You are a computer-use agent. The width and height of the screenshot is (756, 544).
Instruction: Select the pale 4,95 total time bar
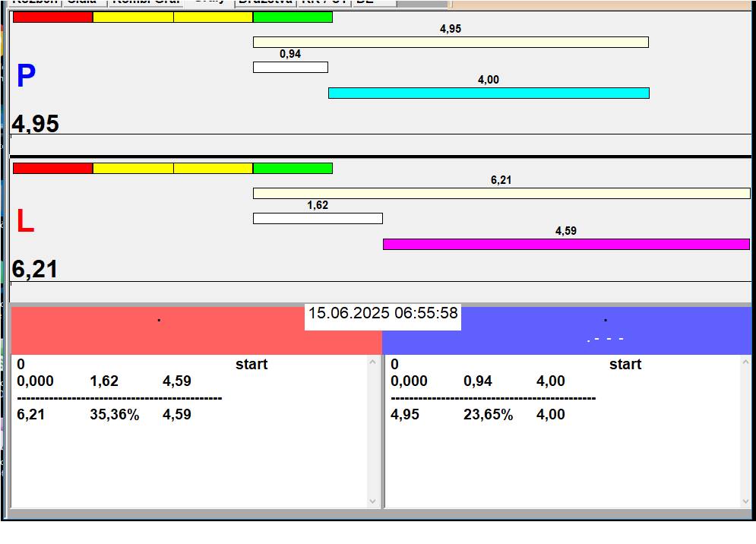point(451,42)
